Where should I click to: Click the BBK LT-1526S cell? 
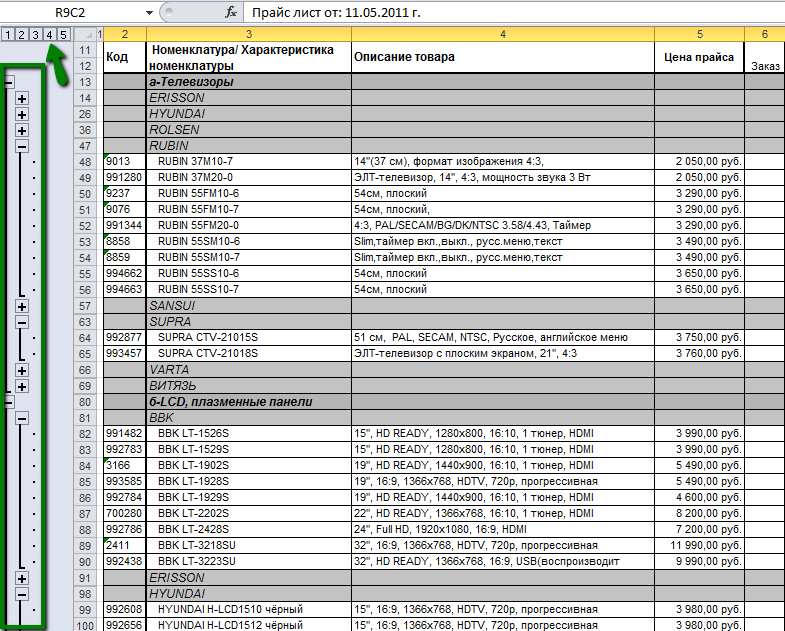click(249, 433)
